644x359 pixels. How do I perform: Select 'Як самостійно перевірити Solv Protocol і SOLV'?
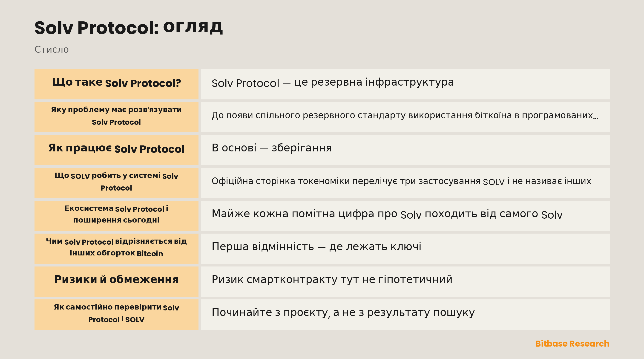(x=116, y=314)
